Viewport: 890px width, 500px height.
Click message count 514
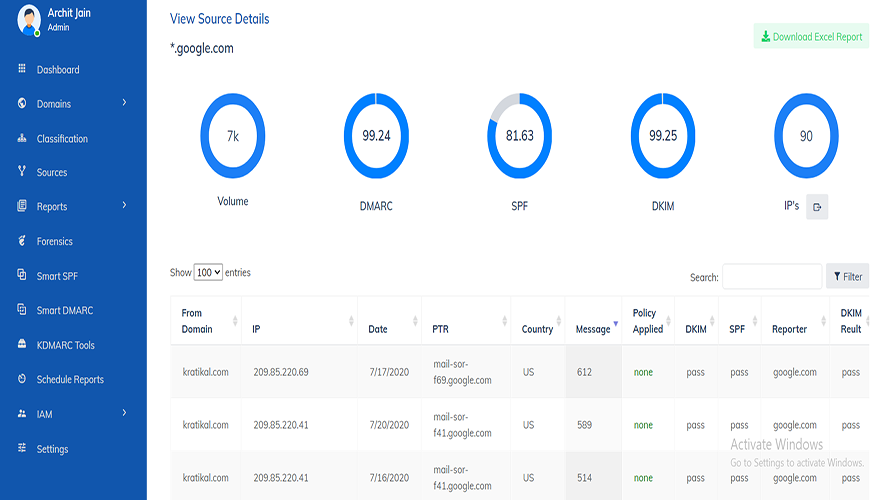pos(584,478)
